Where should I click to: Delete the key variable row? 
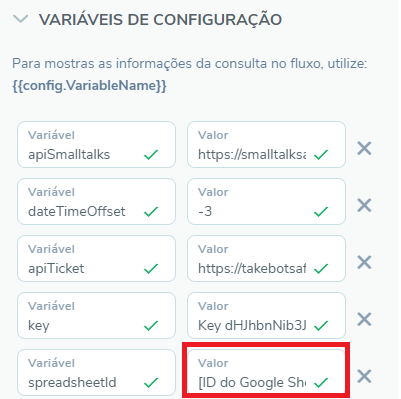(364, 319)
